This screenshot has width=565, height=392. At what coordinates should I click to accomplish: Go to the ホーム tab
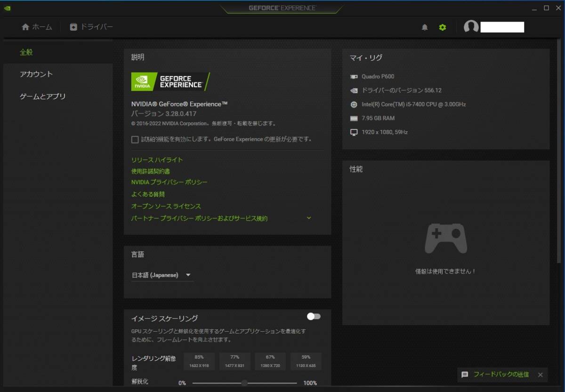tap(37, 27)
